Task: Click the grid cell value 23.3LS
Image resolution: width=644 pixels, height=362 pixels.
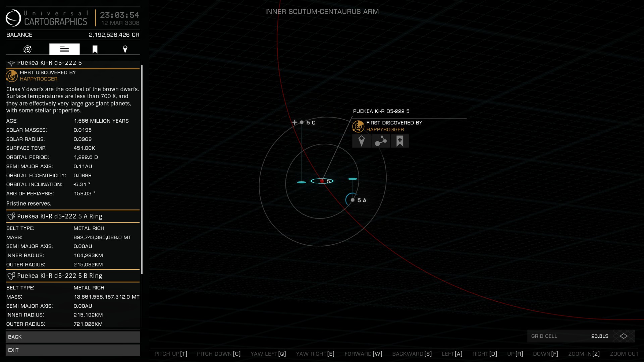Action: click(x=600, y=336)
